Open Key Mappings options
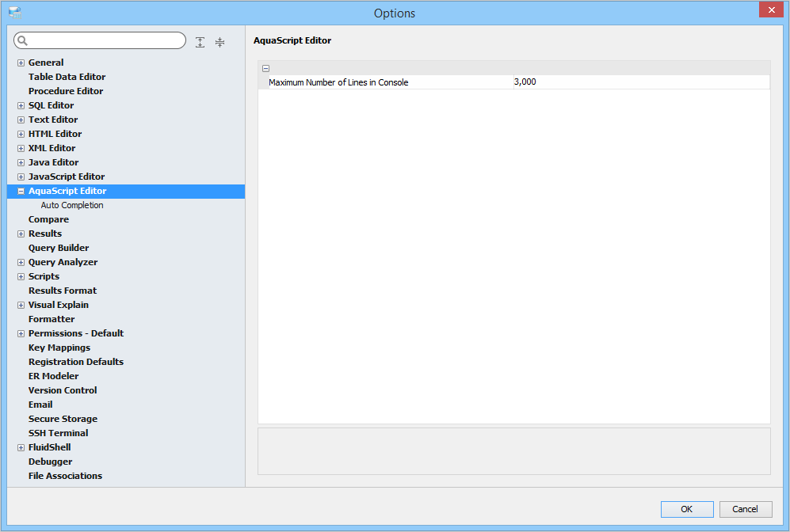The width and height of the screenshot is (790, 532). coord(59,348)
